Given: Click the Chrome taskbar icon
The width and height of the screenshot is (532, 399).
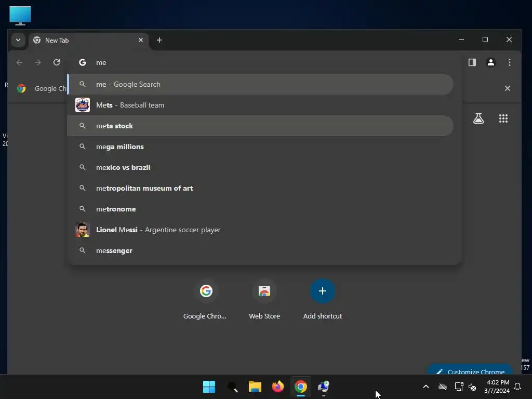Looking at the screenshot, I should [301, 387].
